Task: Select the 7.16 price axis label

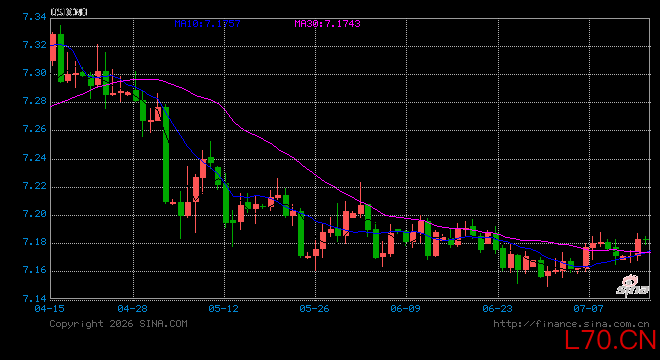Action: coord(35,270)
